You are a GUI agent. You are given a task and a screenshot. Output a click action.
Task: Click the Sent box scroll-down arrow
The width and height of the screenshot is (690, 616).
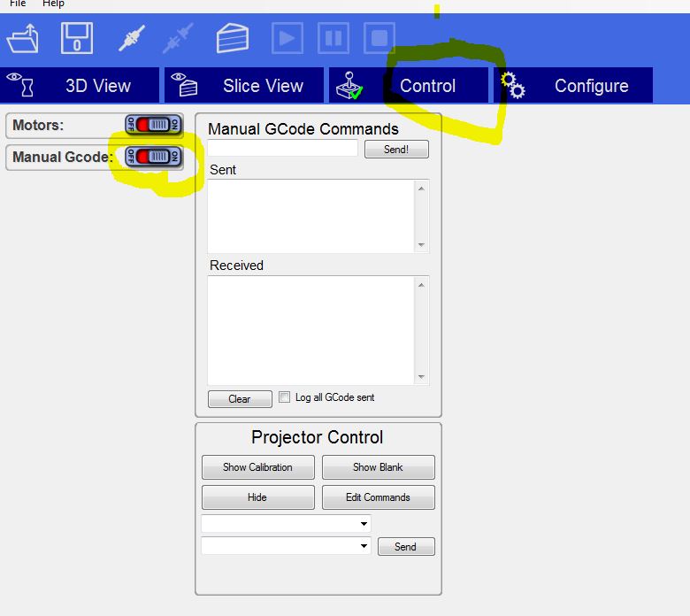(x=421, y=245)
